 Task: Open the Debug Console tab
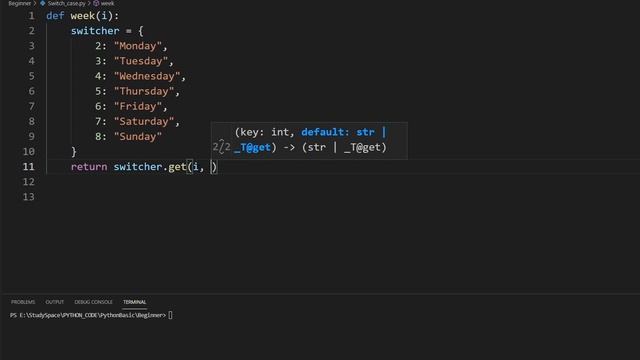click(x=93, y=302)
